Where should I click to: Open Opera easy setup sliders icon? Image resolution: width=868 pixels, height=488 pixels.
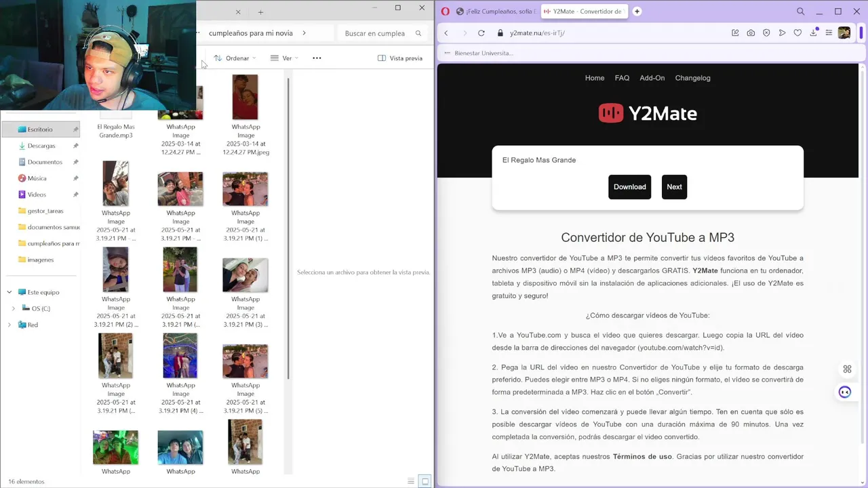point(829,33)
